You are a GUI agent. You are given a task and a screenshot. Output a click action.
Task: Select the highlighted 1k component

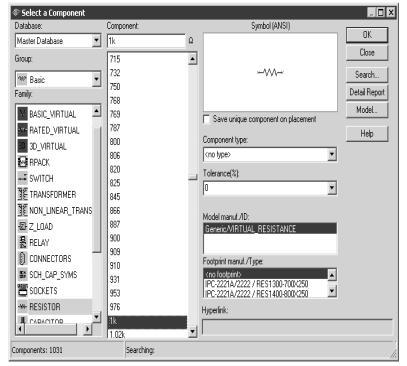pyautogui.click(x=148, y=321)
